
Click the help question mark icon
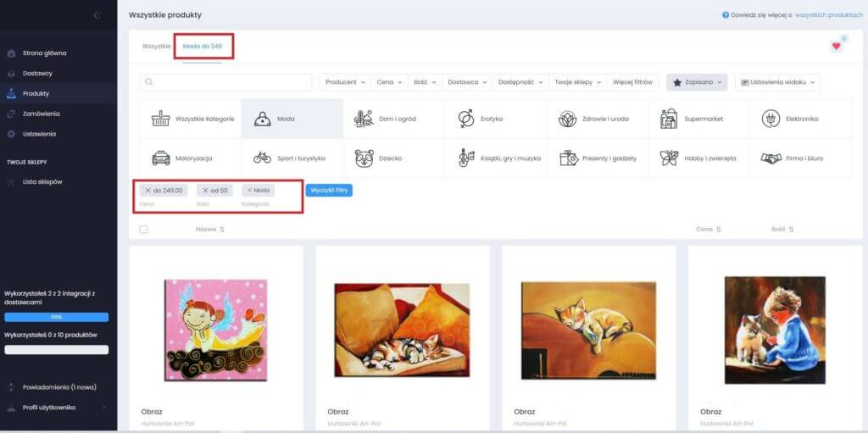[726, 15]
